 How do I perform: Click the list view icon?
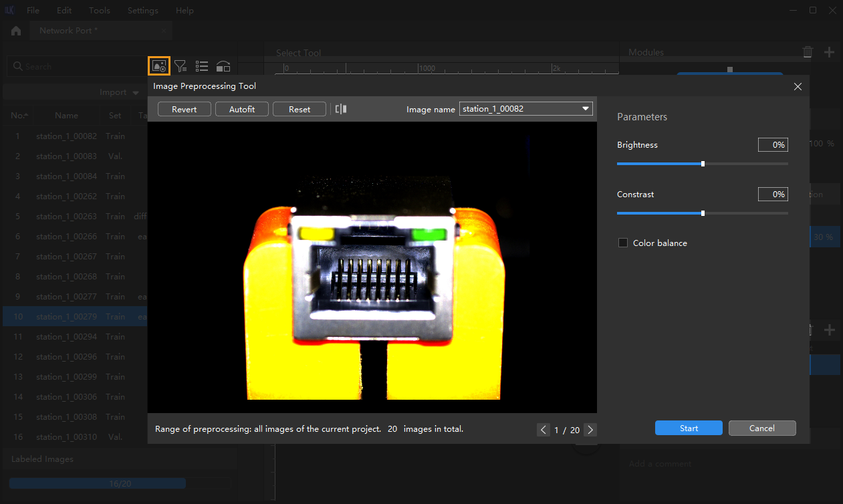pyautogui.click(x=202, y=66)
